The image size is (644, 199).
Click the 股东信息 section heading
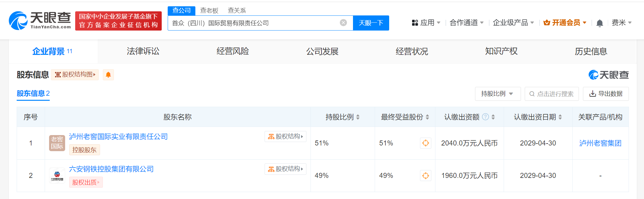click(33, 75)
